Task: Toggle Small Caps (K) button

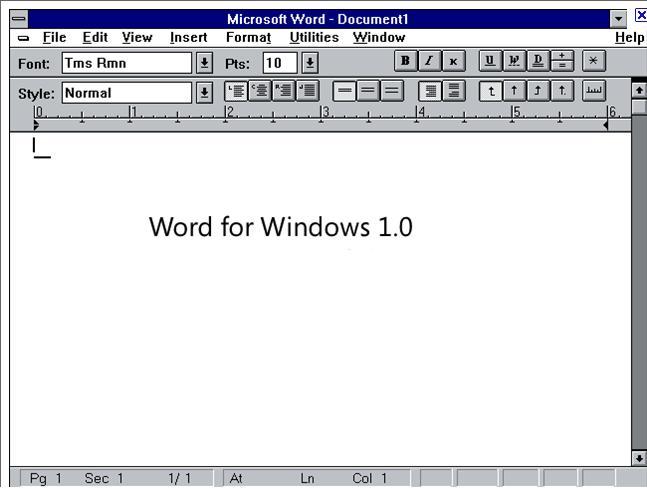Action: pyautogui.click(x=453, y=61)
